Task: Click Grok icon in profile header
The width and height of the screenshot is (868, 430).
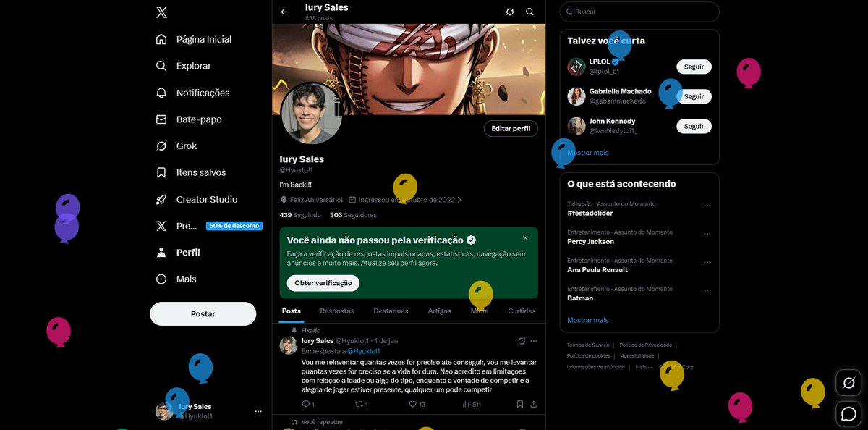Action: 510,12
